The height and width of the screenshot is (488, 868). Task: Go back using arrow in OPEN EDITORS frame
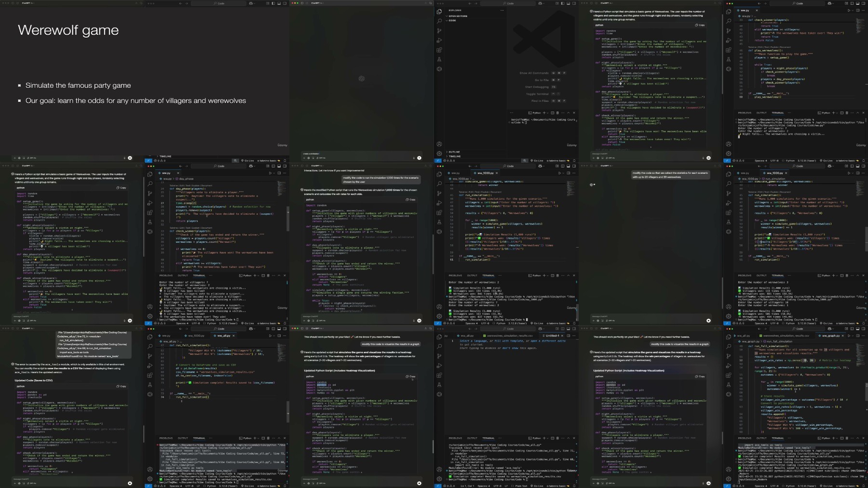[x=470, y=3]
